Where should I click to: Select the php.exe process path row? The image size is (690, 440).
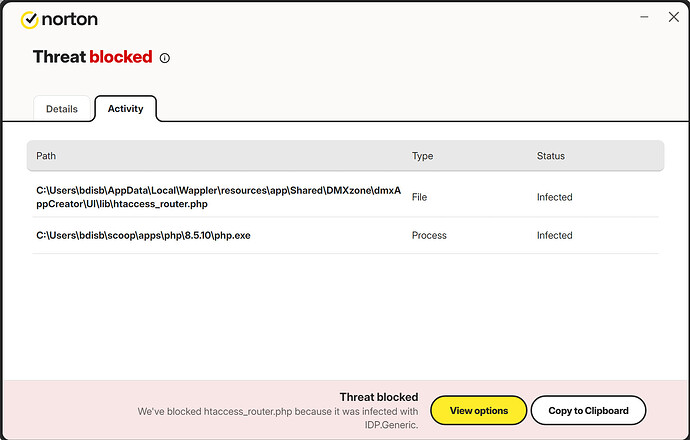pos(345,235)
